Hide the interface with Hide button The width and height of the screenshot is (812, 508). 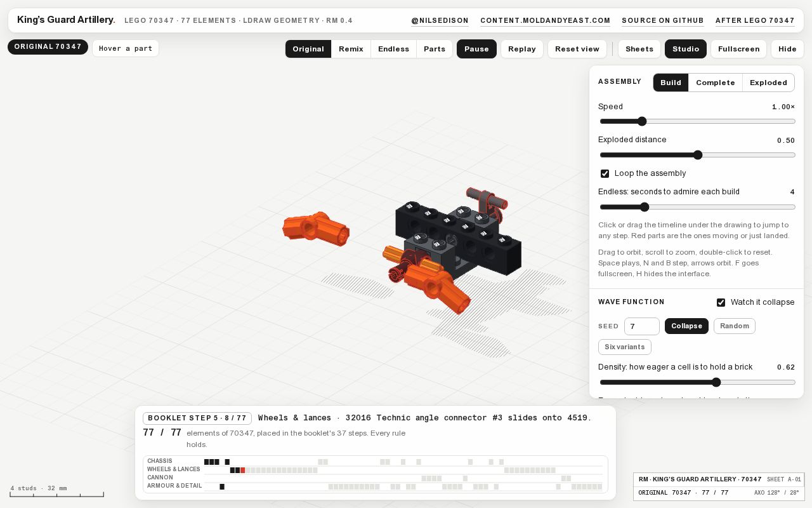tap(787, 49)
